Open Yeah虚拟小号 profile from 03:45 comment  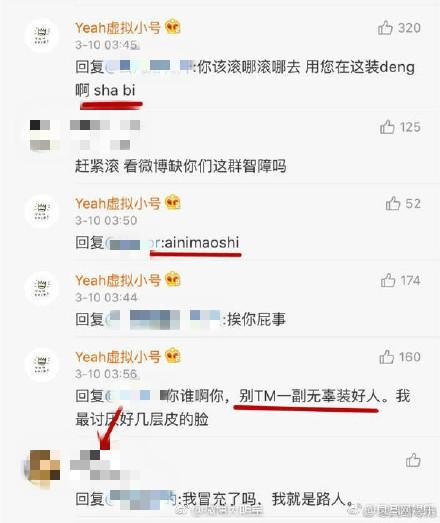[117, 28]
